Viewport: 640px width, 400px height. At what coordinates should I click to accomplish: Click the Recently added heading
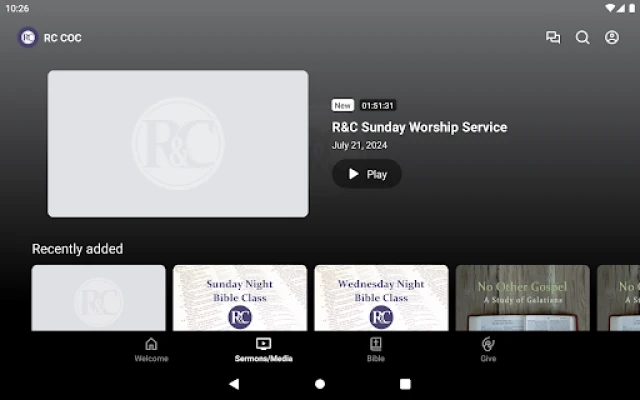click(78, 249)
